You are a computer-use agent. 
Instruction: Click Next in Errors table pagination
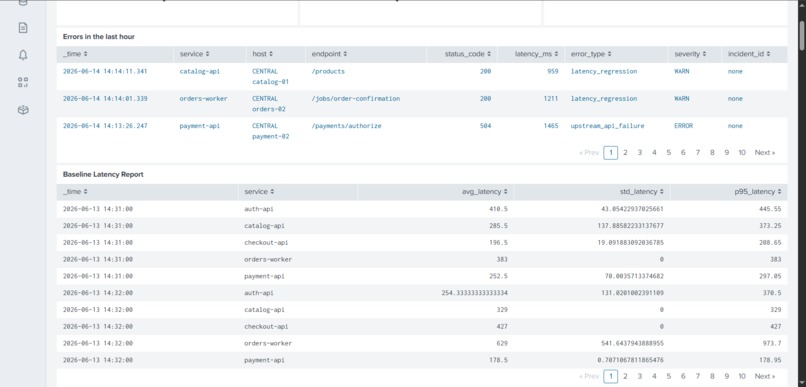[765, 153]
